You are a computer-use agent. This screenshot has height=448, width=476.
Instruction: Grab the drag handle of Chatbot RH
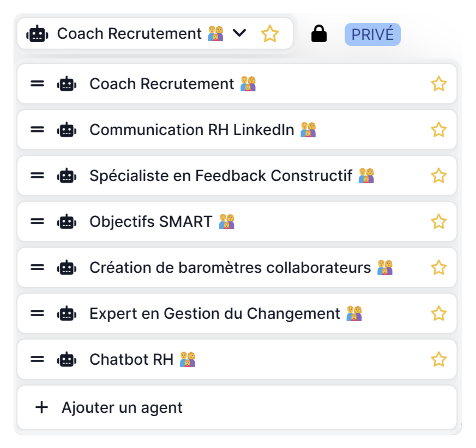pos(37,359)
